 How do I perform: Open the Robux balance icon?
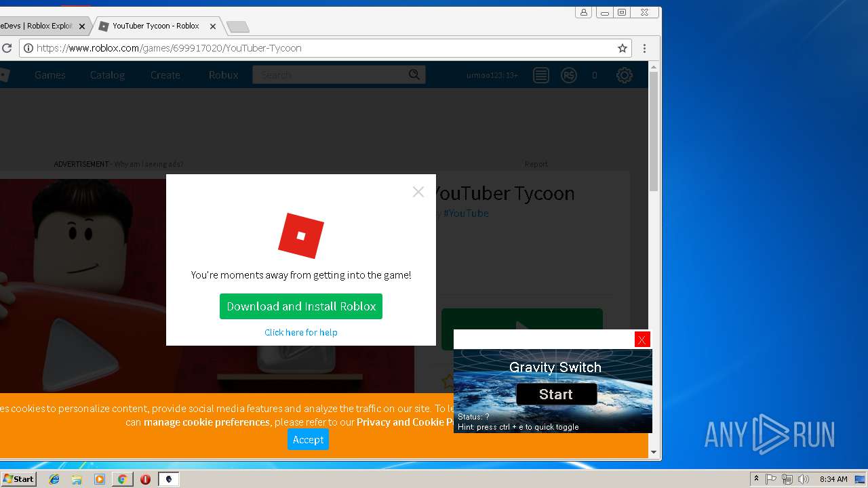tap(569, 75)
